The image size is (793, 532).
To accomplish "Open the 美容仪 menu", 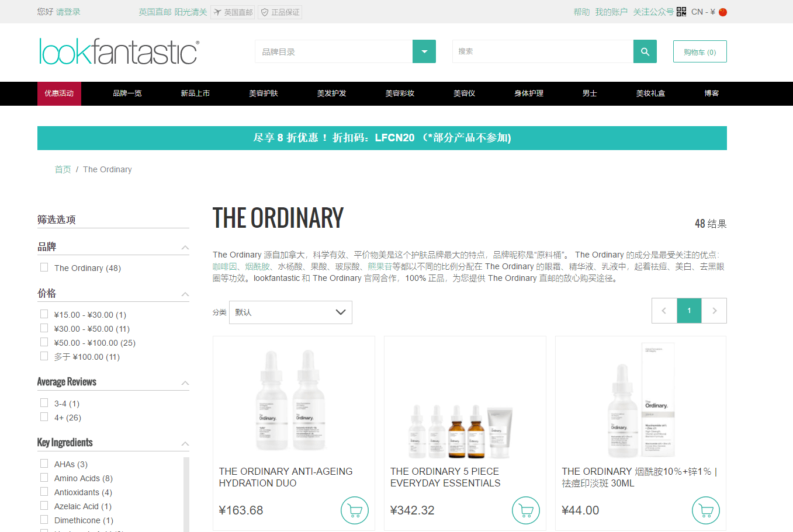I will [x=465, y=93].
